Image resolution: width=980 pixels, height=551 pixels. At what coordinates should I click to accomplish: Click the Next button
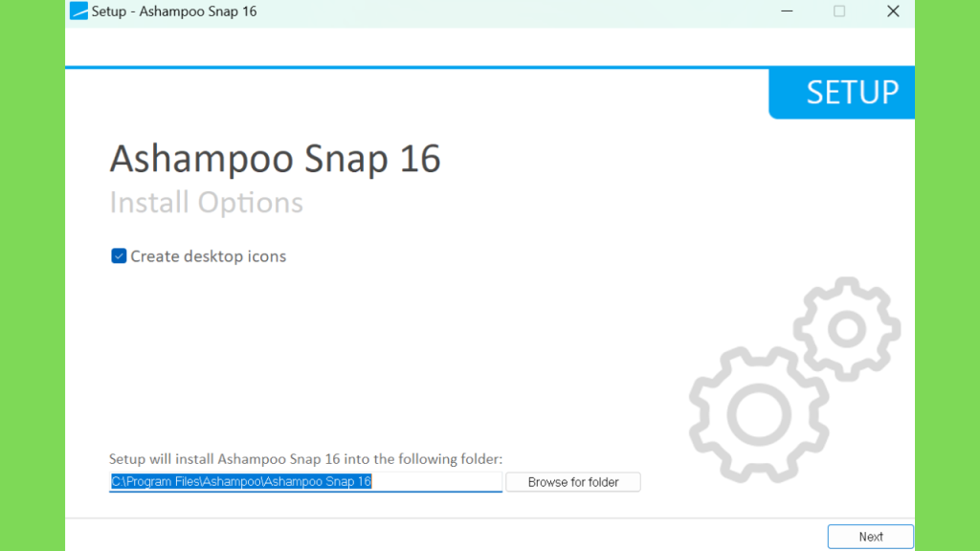870,537
